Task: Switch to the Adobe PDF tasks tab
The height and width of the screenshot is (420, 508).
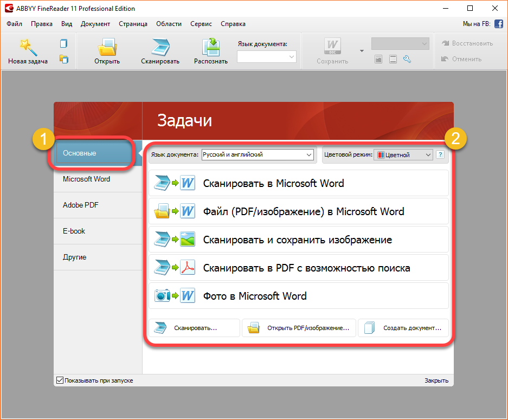Action: 98,205
